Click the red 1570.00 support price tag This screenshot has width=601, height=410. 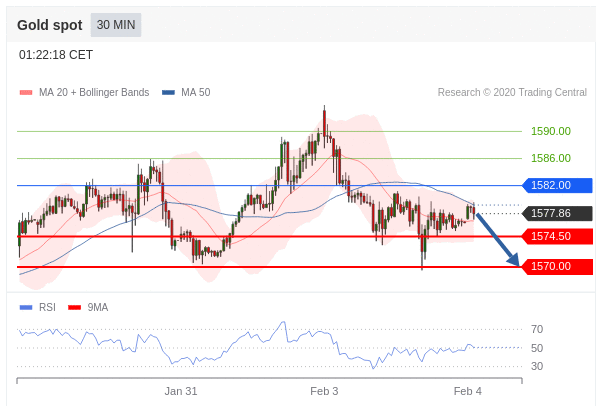558,266
